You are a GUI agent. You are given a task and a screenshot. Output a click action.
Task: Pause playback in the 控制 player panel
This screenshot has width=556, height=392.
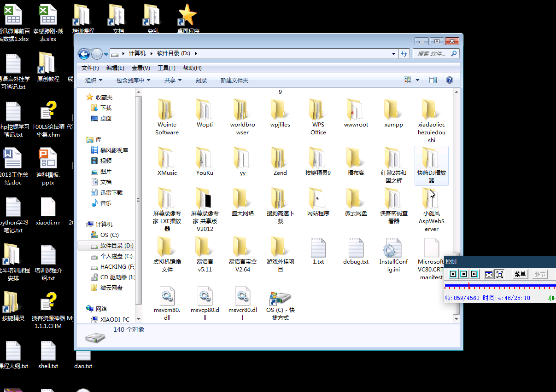(453, 274)
